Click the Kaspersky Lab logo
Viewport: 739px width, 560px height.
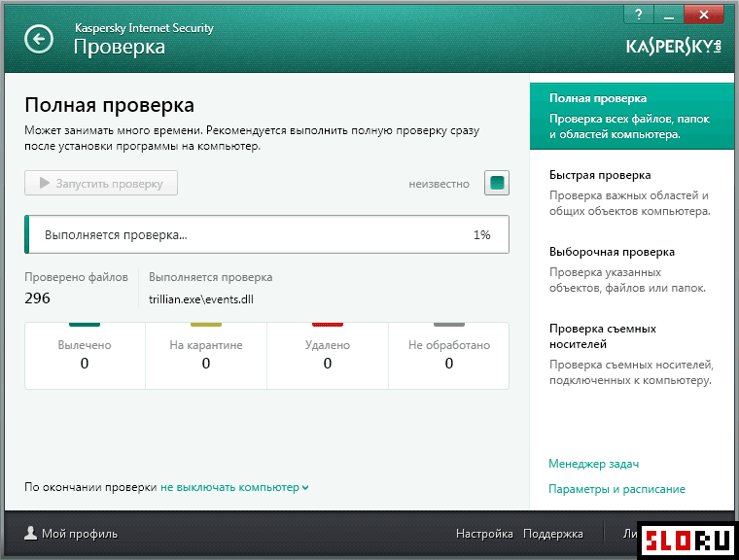tap(674, 47)
